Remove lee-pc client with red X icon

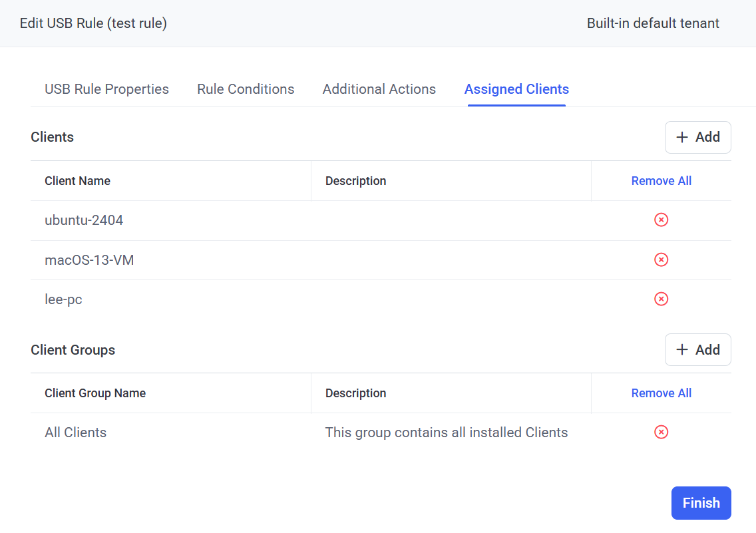[x=661, y=299]
